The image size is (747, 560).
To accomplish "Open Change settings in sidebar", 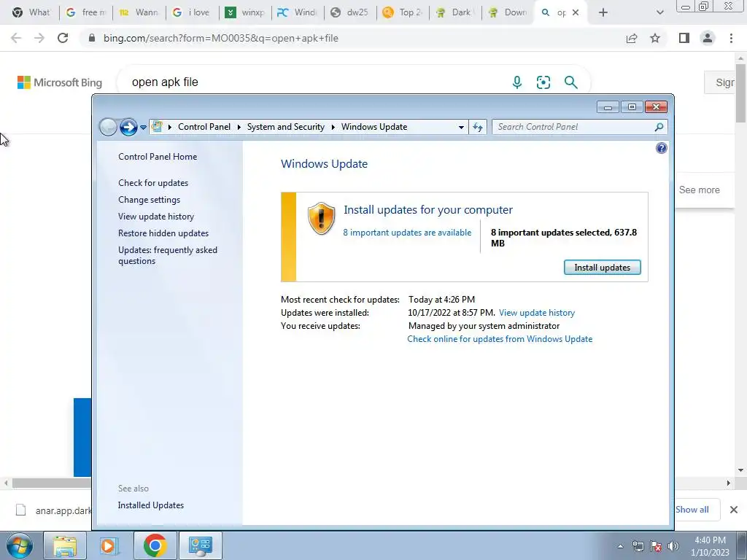I will 149,200.
